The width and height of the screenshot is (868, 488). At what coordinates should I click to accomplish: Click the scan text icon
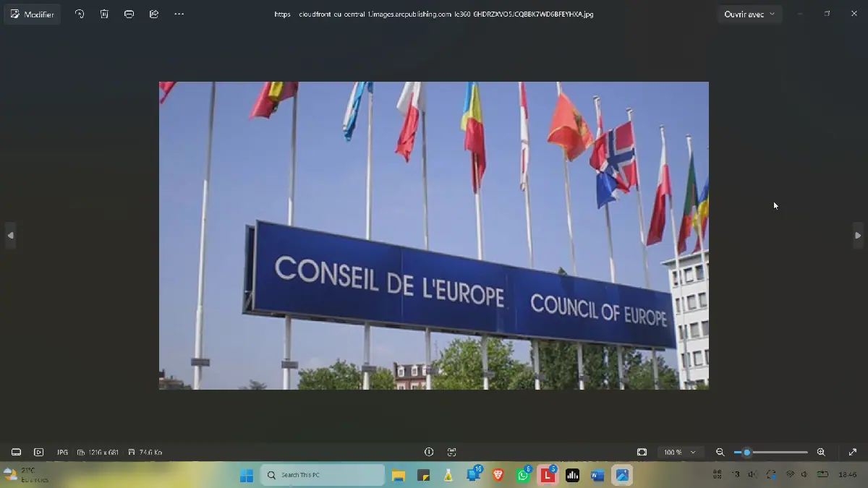[x=452, y=453]
